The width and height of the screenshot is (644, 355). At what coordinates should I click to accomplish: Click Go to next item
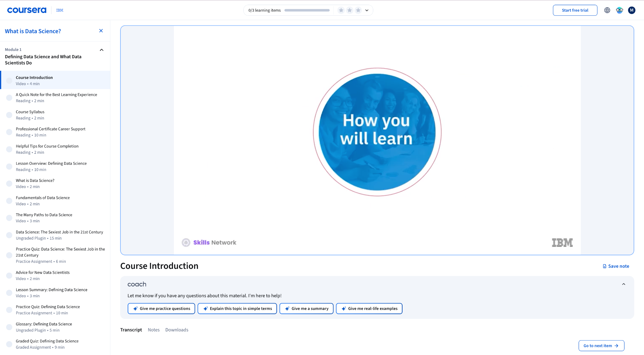pos(601,345)
